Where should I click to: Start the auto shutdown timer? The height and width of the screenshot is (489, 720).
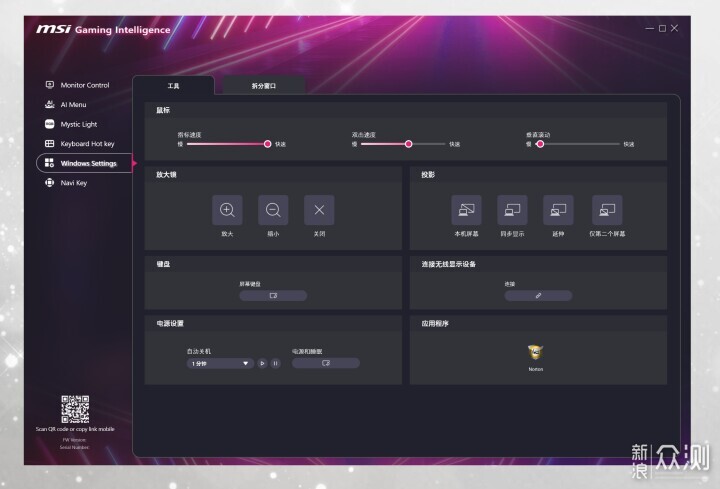[262, 363]
